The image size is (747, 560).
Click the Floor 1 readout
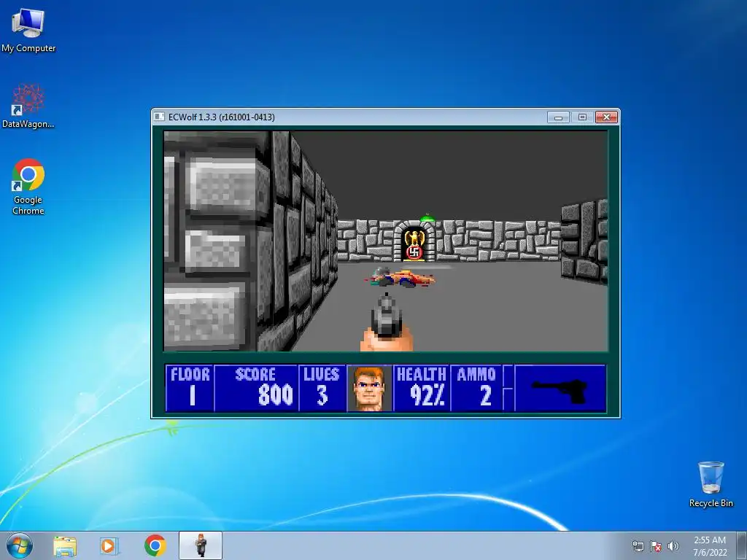tap(190, 388)
